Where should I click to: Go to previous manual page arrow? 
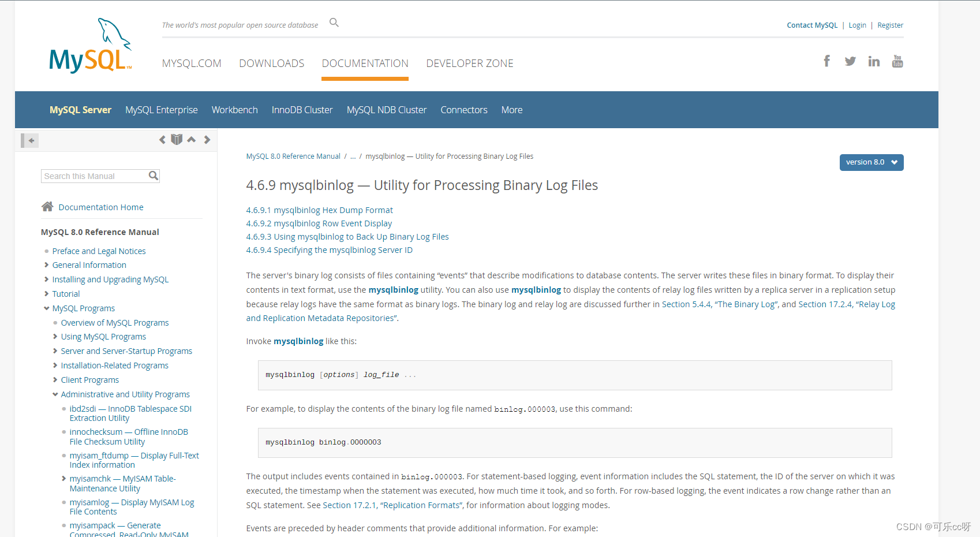click(162, 140)
